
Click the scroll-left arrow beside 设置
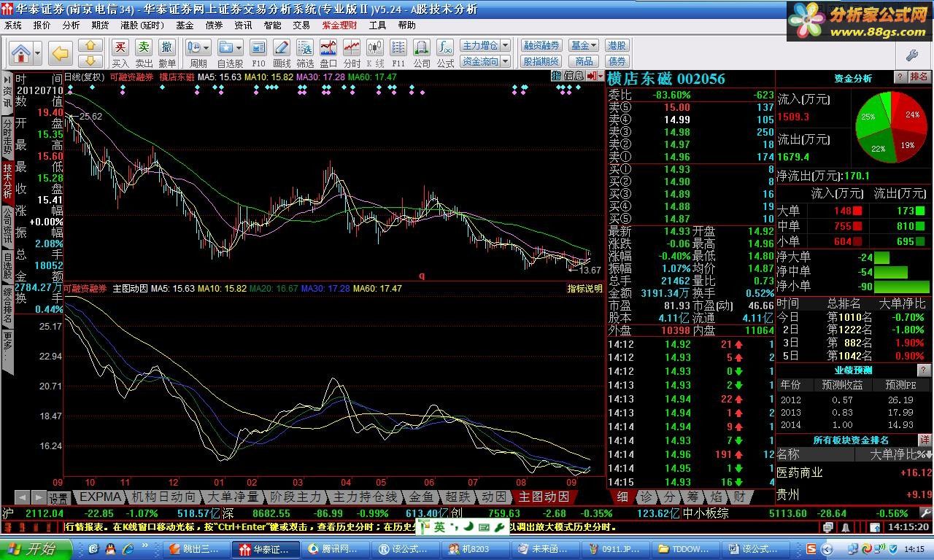[22, 498]
